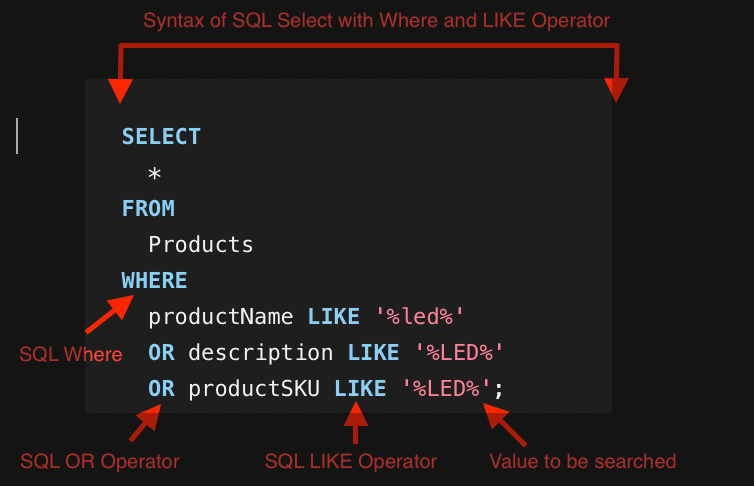Image resolution: width=754 pixels, height=486 pixels.
Task: Click the LIKE keyword after description
Action: tap(373, 353)
